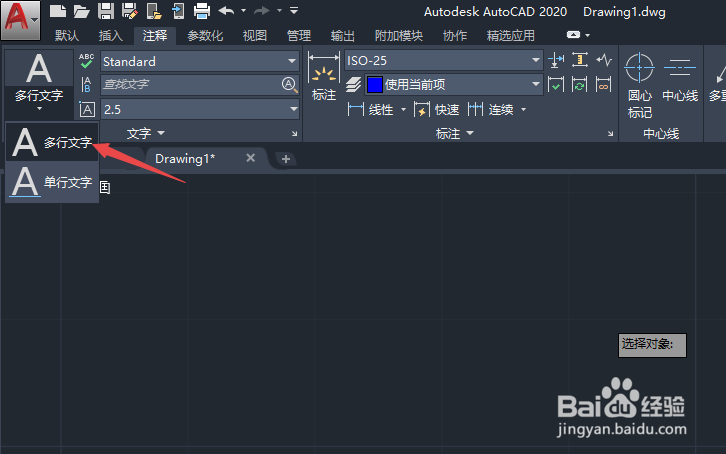
Task: Click the 圆心标记 center mark tool
Action: point(639,86)
